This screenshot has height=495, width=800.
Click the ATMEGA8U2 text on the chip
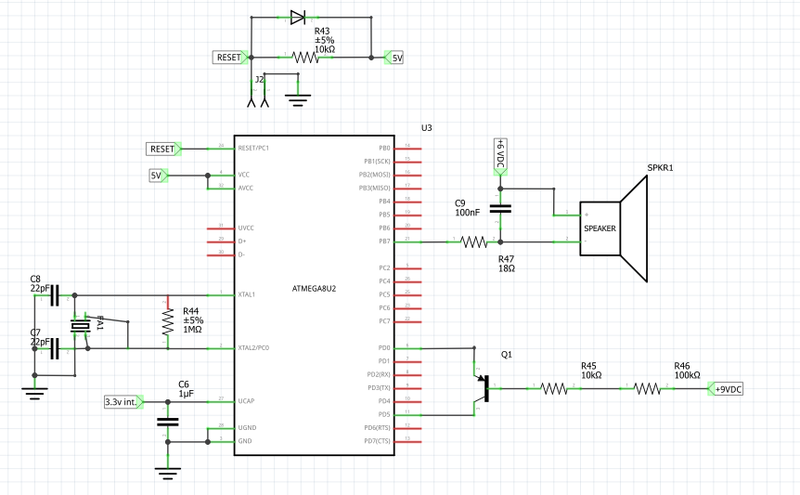tap(314, 288)
